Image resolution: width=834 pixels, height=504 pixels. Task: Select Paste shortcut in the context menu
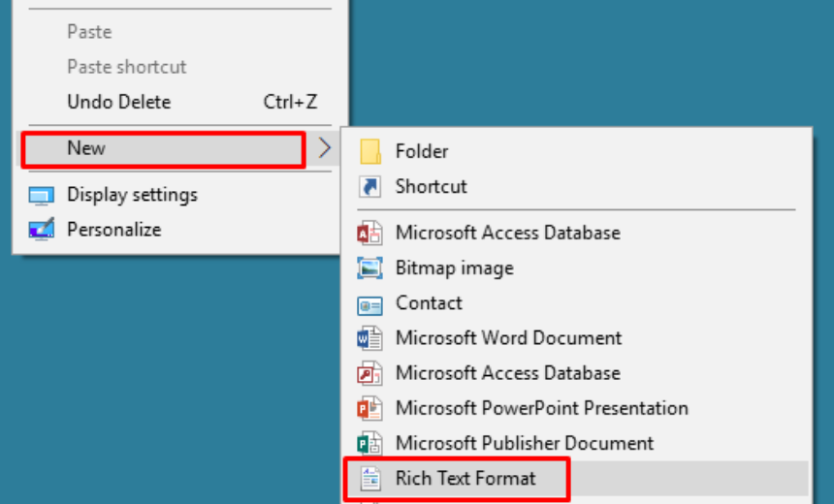tap(126, 67)
